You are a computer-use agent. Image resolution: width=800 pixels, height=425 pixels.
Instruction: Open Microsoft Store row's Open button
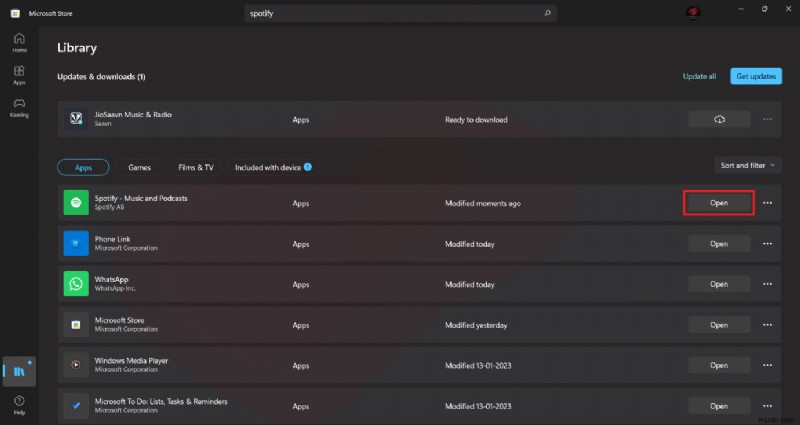(719, 325)
